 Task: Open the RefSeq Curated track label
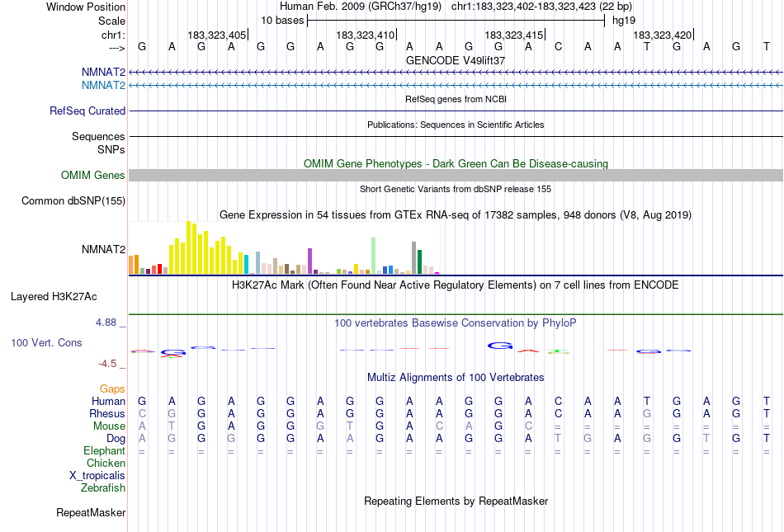87,111
